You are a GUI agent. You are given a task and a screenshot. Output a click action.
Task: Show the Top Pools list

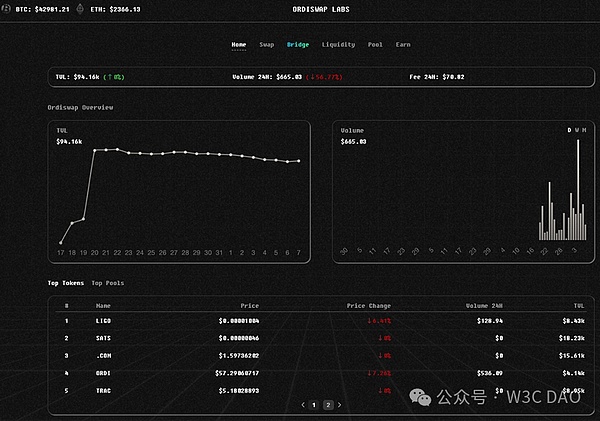107,283
